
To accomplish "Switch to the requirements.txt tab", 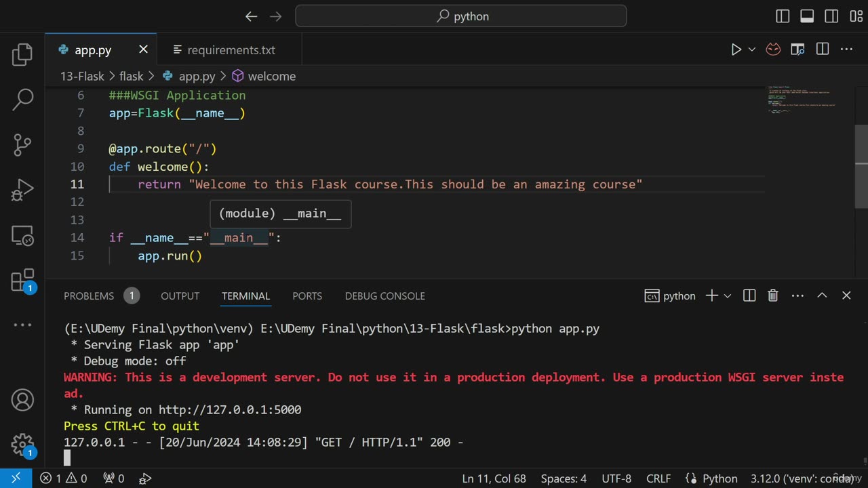I will (x=231, y=50).
